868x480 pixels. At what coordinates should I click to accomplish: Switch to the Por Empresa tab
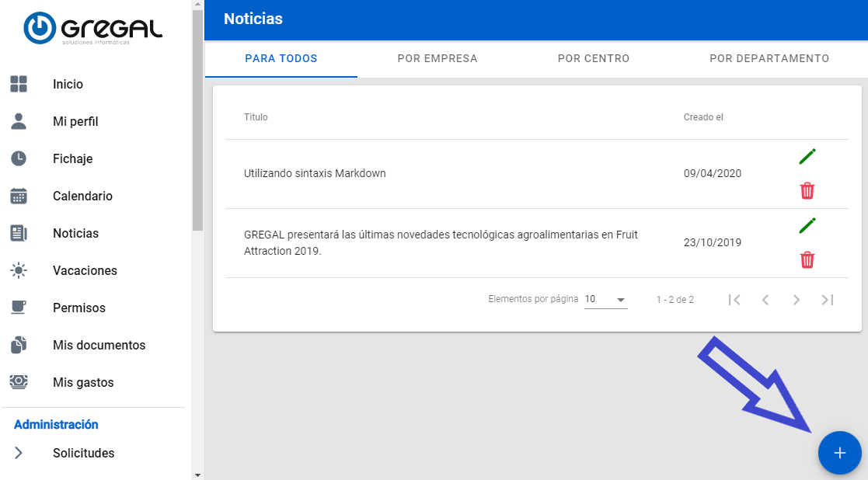[x=437, y=58]
